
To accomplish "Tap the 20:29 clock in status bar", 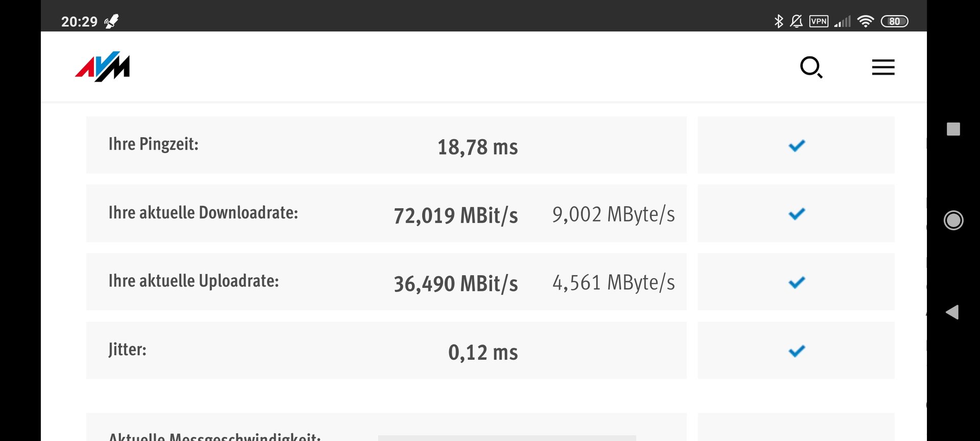I will click(79, 21).
